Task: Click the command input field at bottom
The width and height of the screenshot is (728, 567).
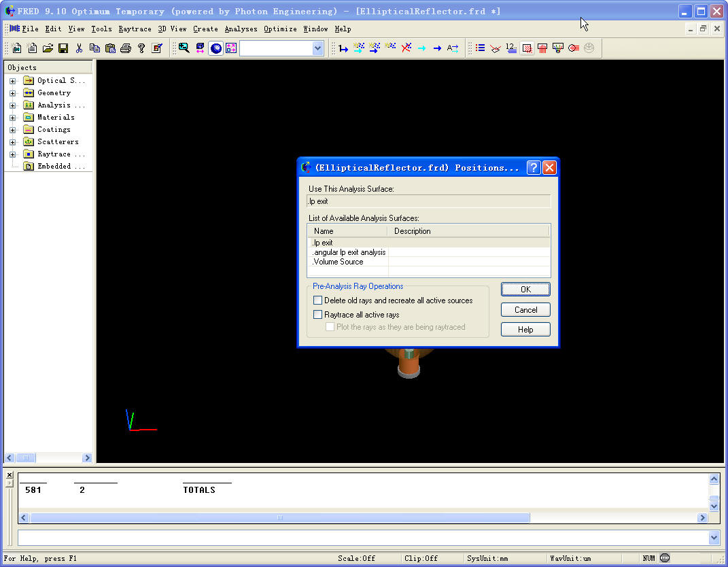Action: tap(363, 538)
